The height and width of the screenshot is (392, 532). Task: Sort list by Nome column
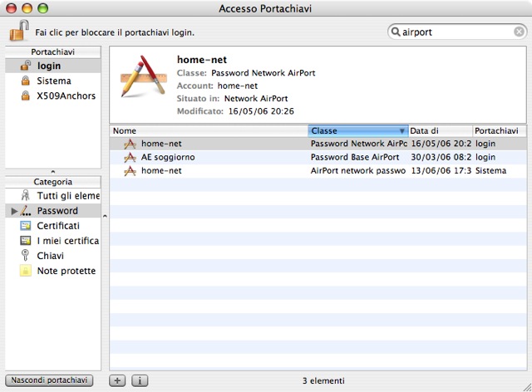click(x=209, y=131)
